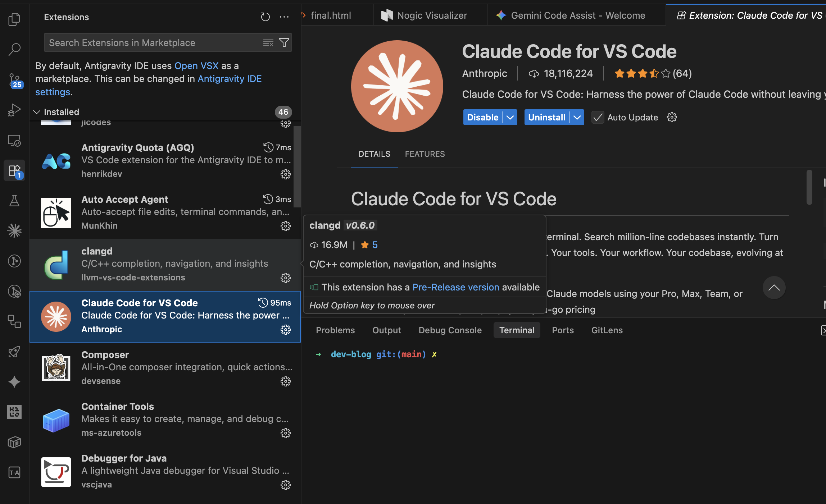The image size is (826, 504).
Task: Open manage gear for Debugger for Java
Action: (x=286, y=485)
